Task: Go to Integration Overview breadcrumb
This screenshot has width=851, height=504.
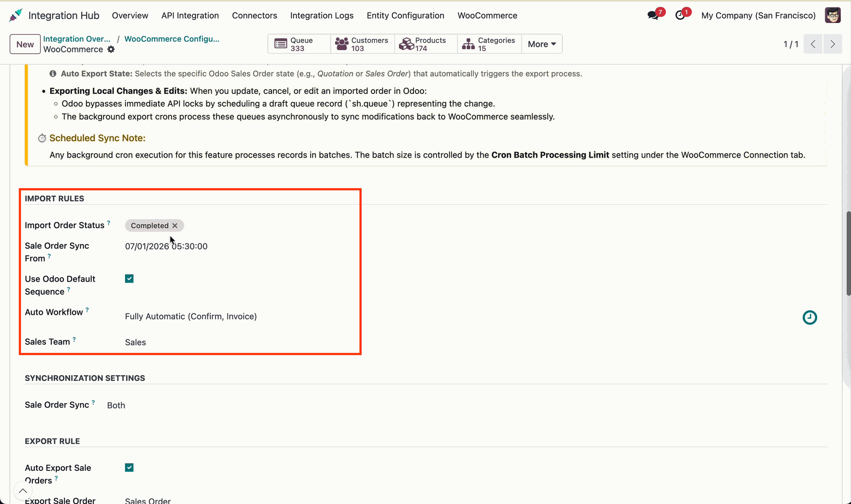Action: pos(77,39)
